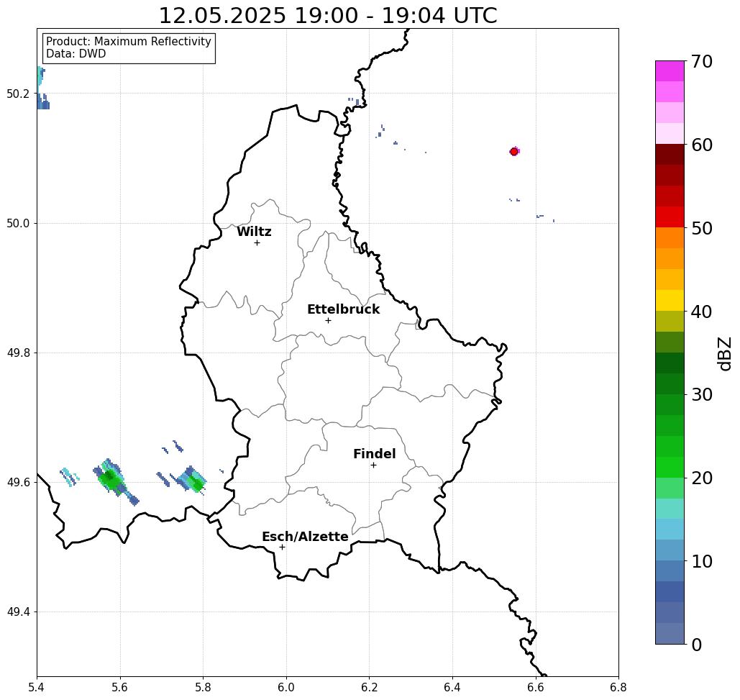Click the title '12.05.2025 19:00 - 19:04 UTC'

tap(327, 15)
